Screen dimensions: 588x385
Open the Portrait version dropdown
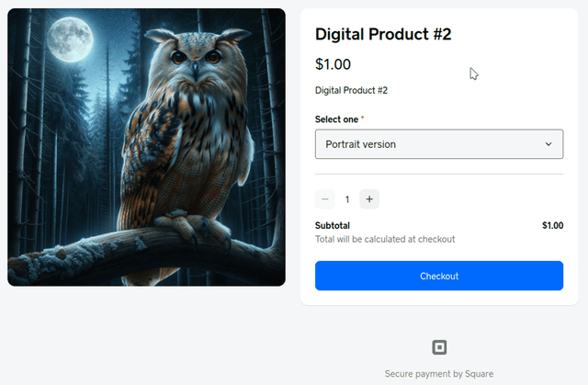pyautogui.click(x=438, y=144)
